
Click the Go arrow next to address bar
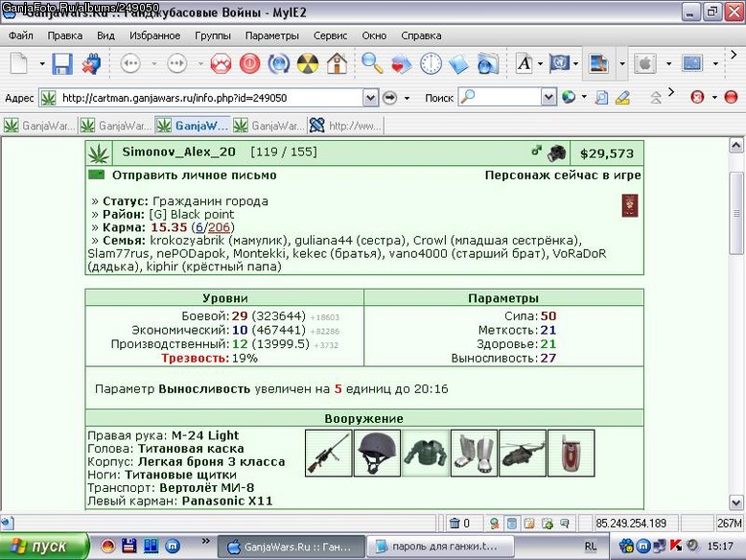[x=389, y=98]
